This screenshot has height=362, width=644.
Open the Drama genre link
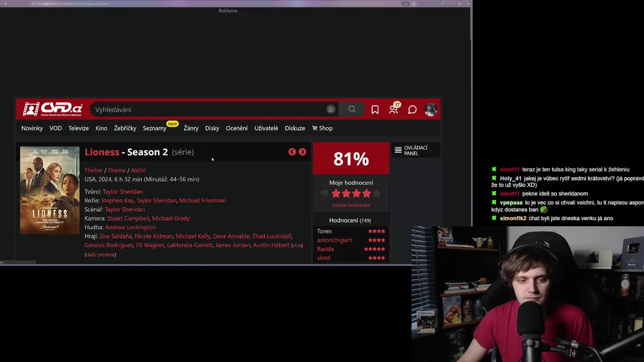pyautogui.click(x=117, y=170)
